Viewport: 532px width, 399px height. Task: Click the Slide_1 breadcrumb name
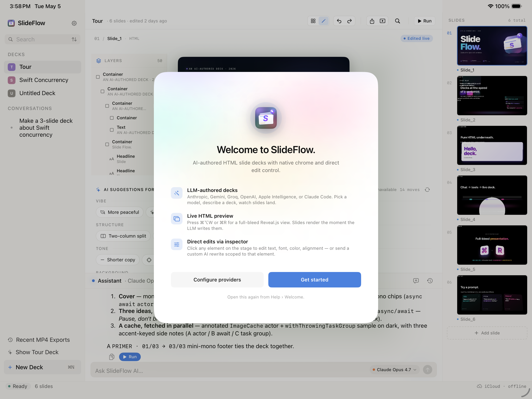click(x=114, y=38)
